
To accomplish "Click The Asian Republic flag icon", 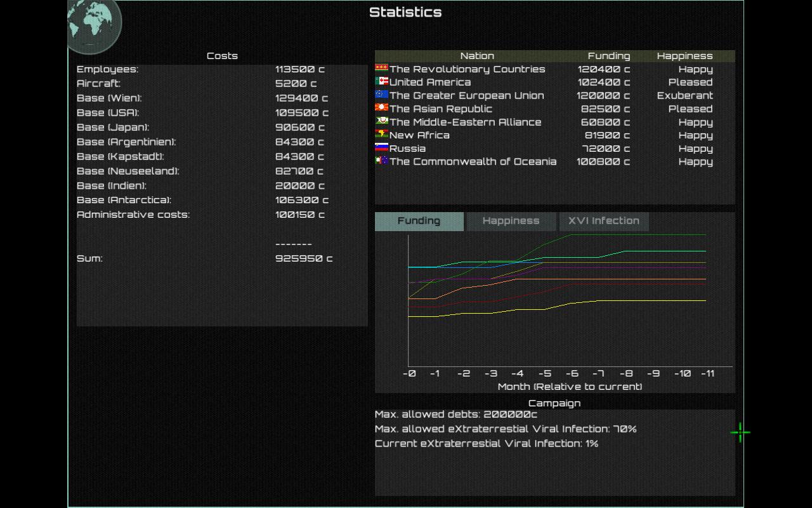I will point(381,107).
